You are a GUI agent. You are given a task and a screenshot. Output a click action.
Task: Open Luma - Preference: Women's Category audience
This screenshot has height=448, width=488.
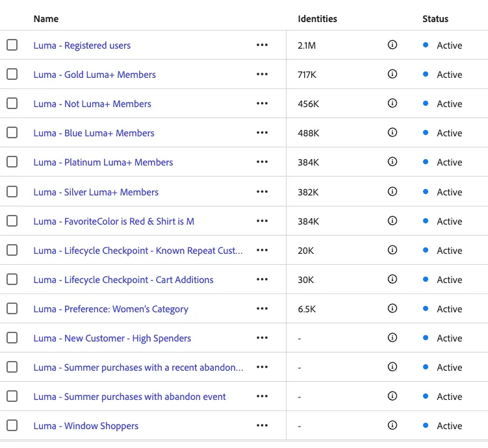coord(111,309)
